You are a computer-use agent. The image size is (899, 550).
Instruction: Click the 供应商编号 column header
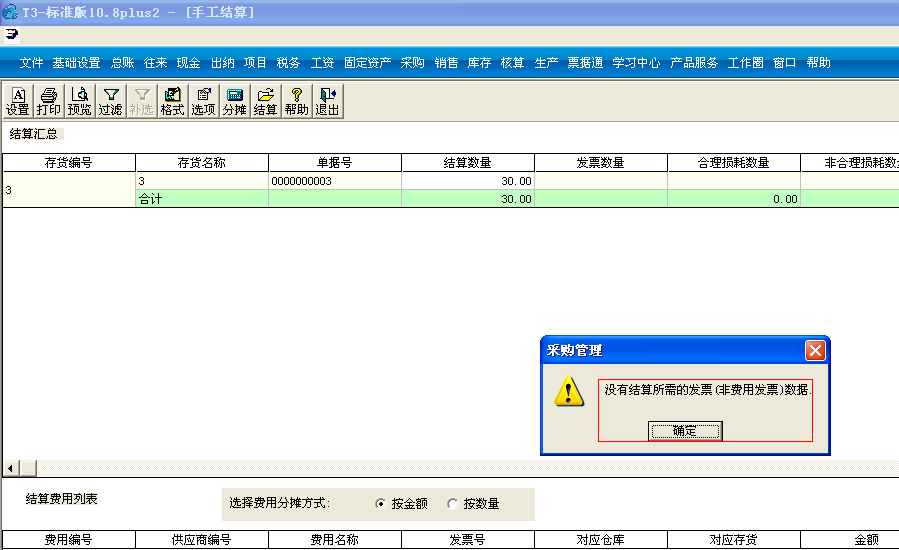[202, 540]
